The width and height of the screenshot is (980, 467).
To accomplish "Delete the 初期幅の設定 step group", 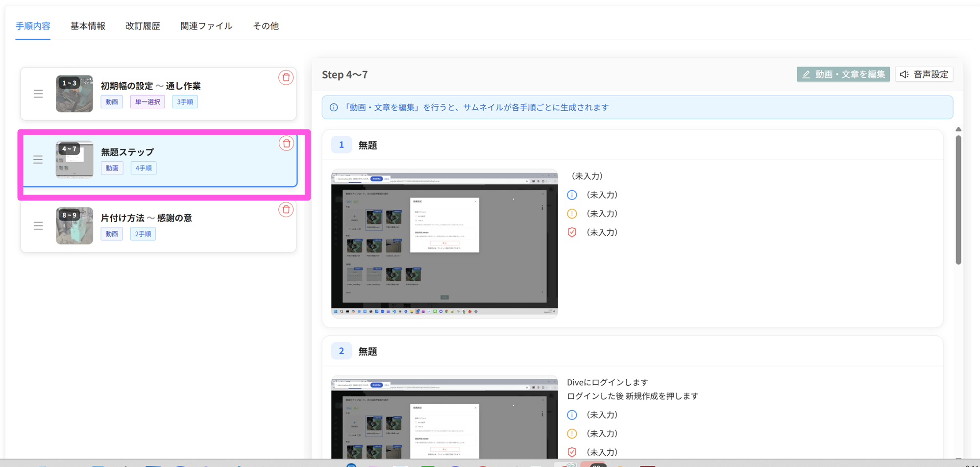I will click(x=286, y=77).
